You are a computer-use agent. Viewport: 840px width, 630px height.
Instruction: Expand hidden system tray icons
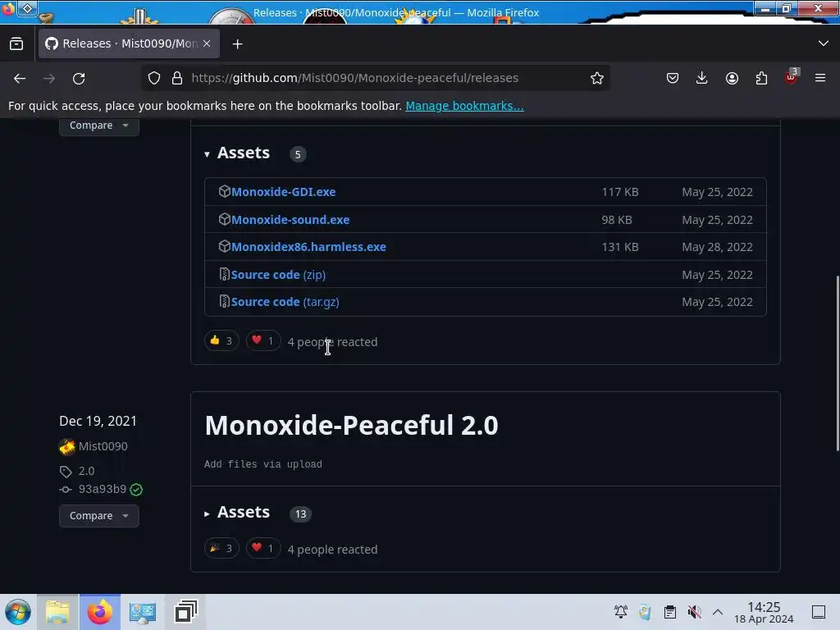click(718, 612)
